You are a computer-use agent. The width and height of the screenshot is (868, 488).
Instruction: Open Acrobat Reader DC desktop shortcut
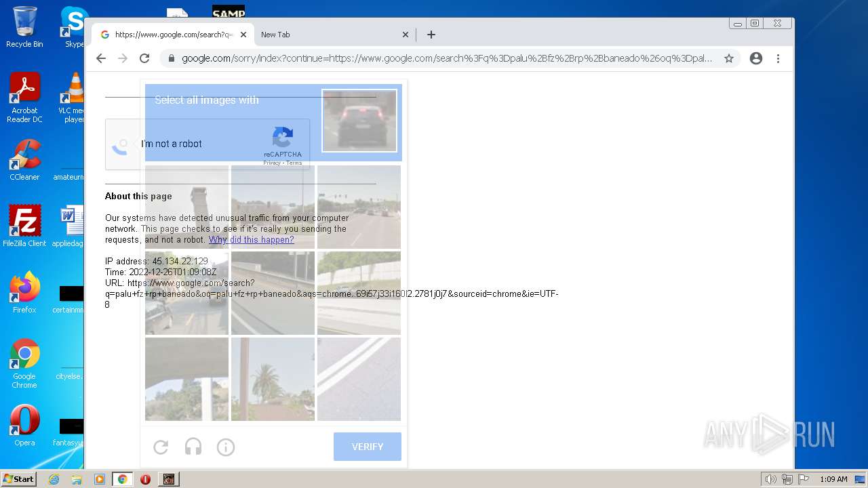(24, 98)
